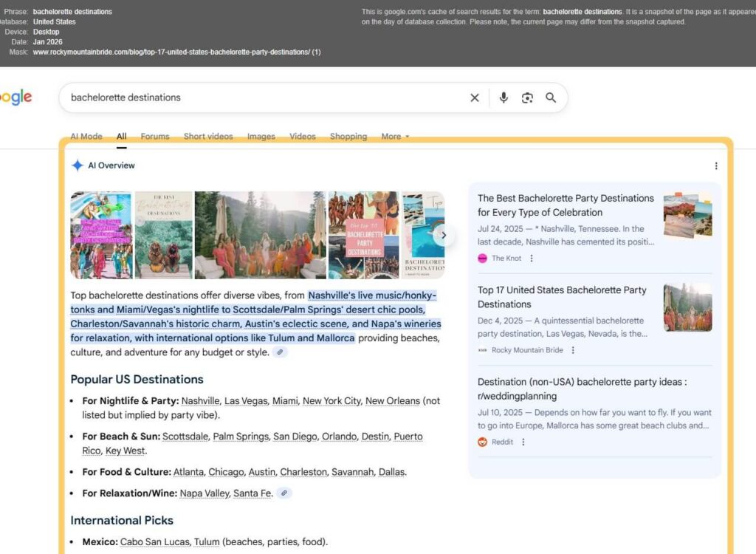
Task: Switch to the Forums tab
Action: click(155, 137)
